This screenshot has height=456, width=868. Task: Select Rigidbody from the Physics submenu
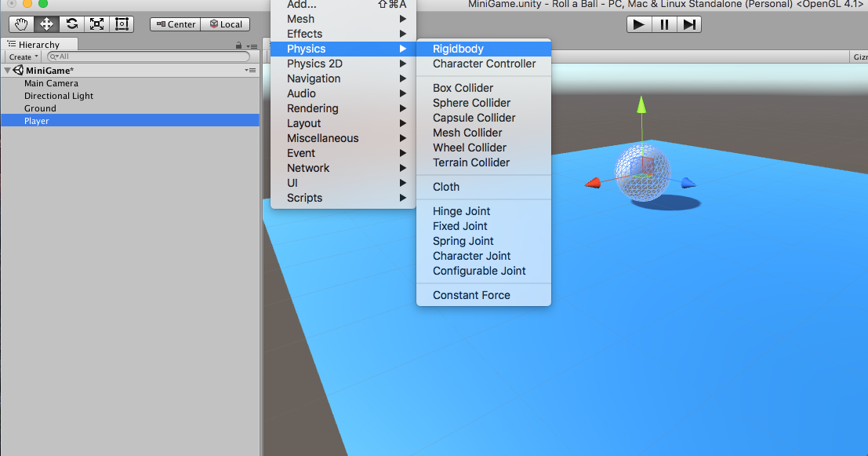[458, 48]
